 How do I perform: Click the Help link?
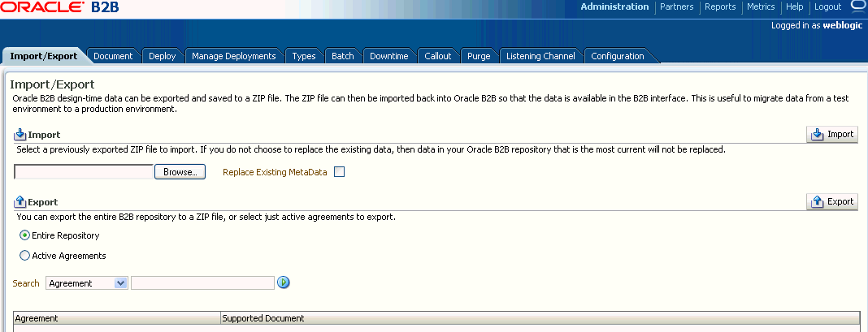[794, 6]
